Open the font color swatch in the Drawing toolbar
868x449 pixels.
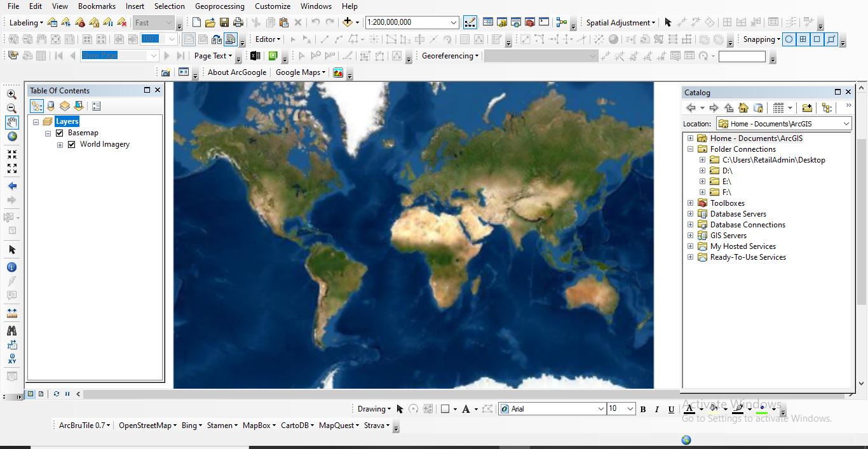[689, 409]
